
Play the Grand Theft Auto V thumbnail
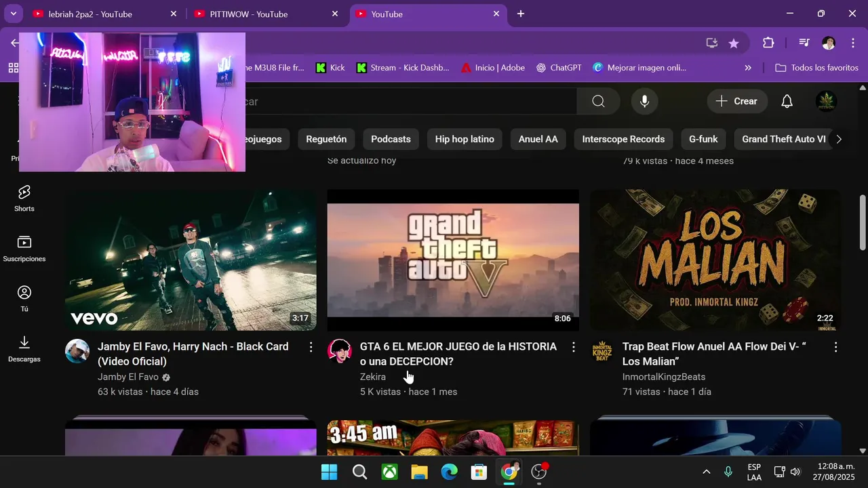[x=453, y=260]
